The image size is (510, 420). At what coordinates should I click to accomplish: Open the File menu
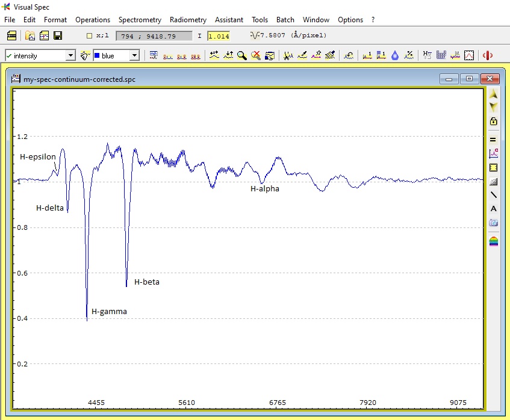pyautogui.click(x=10, y=20)
